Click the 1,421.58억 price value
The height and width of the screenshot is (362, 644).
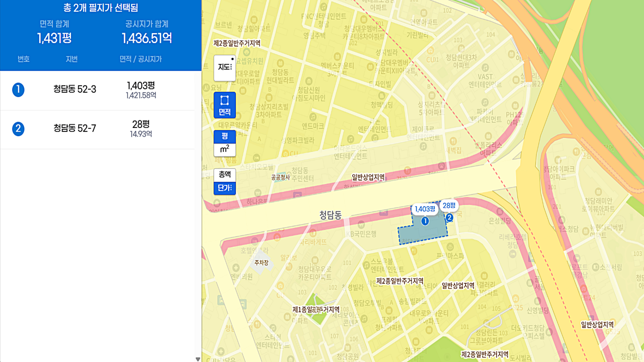(141, 95)
